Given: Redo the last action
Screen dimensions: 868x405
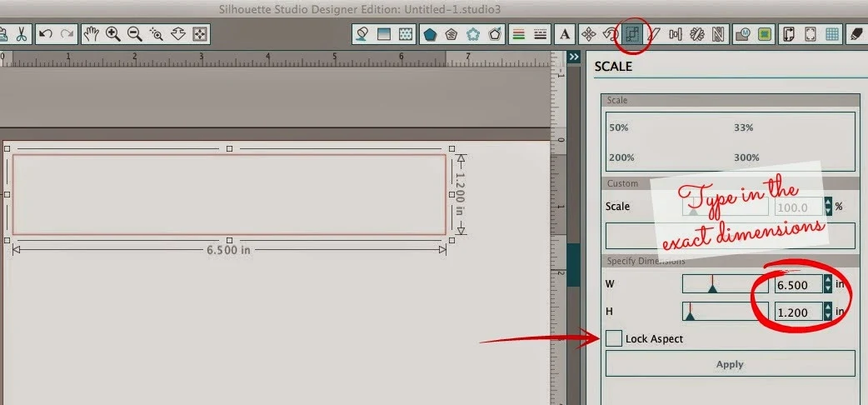Looking at the screenshot, I should (67, 34).
